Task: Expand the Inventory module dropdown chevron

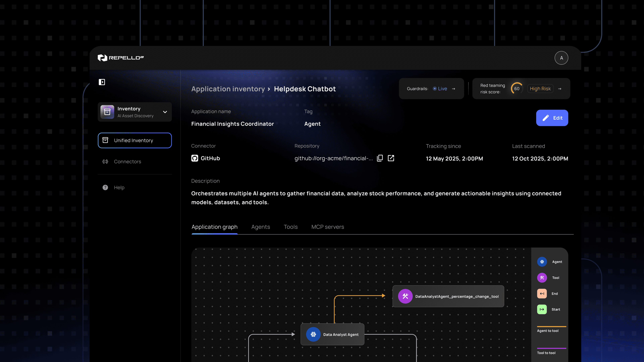Action: tap(165, 112)
